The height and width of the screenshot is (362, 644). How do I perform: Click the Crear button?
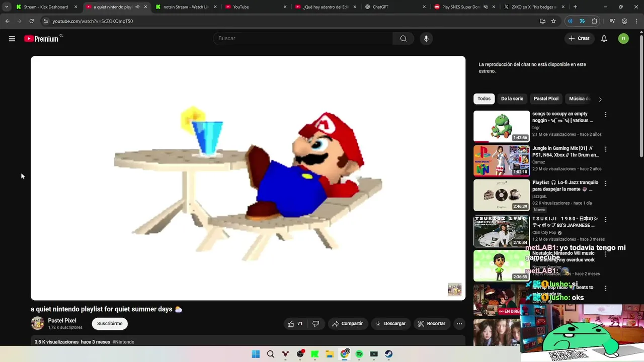pyautogui.click(x=579, y=39)
